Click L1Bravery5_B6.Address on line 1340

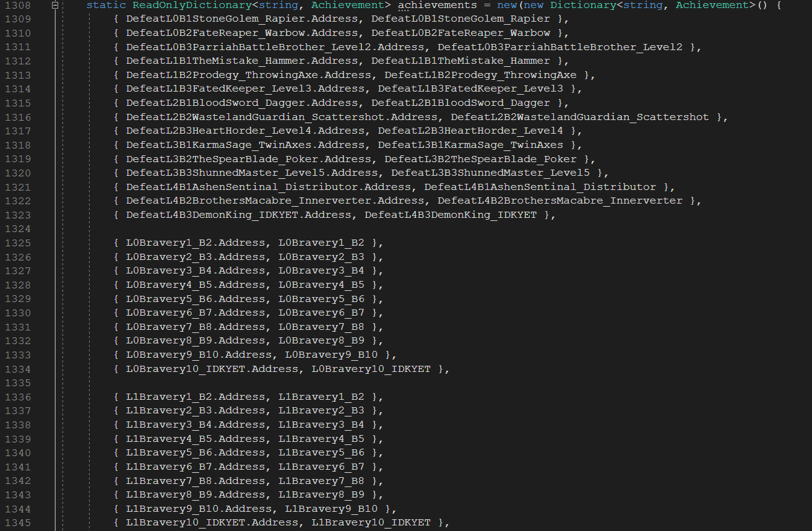(196, 452)
